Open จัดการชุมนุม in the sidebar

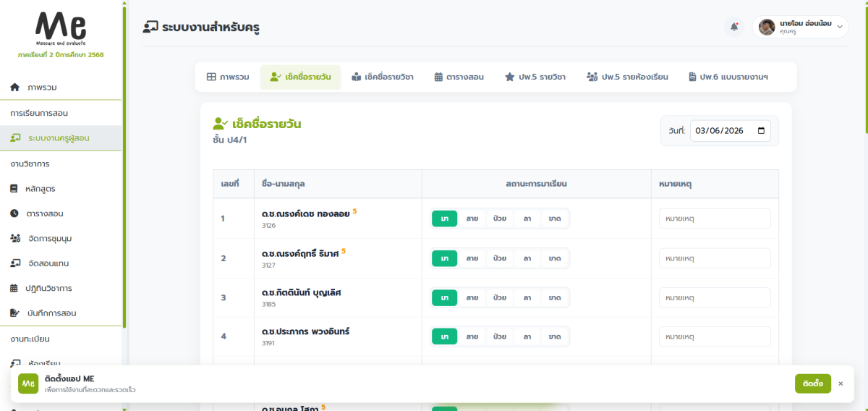click(61, 238)
